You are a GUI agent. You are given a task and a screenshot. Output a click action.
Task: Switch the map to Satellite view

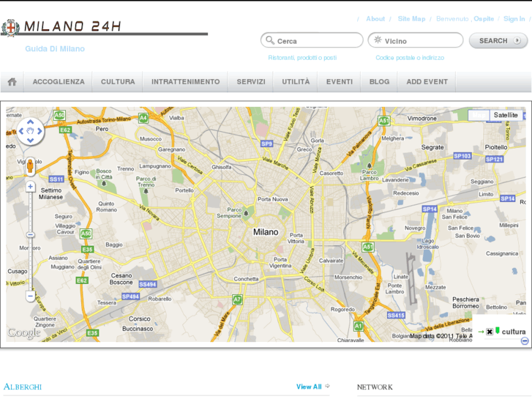point(506,115)
